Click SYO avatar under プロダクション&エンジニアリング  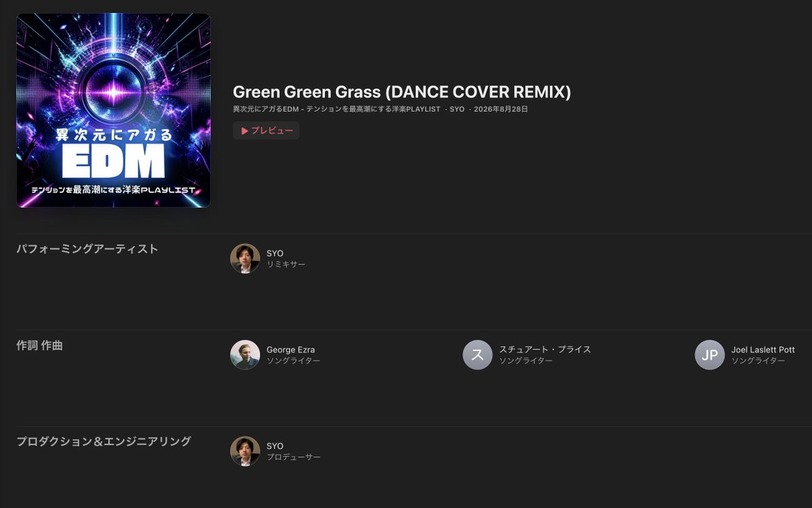[245, 451]
